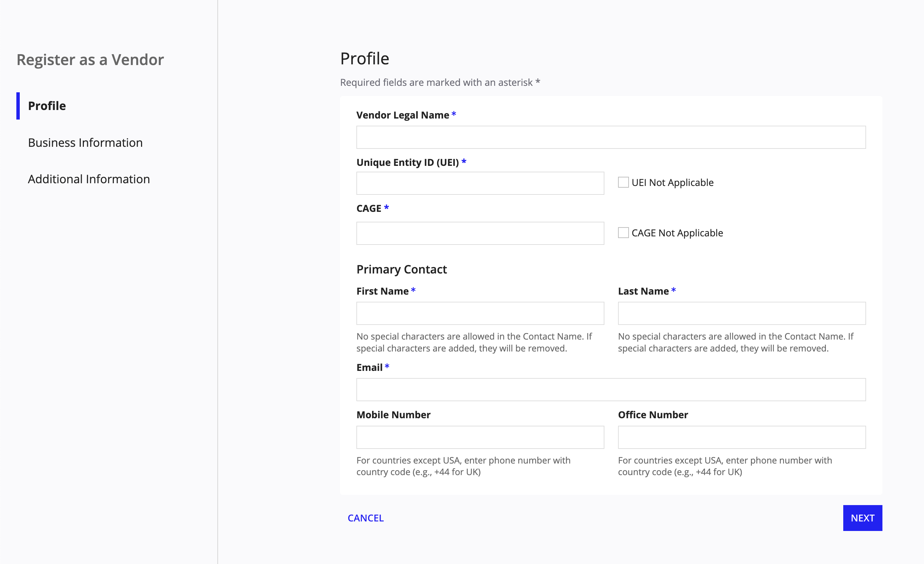Click the Primary Contact section label
Viewport: 924px width, 564px height.
[x=402, y=268]
